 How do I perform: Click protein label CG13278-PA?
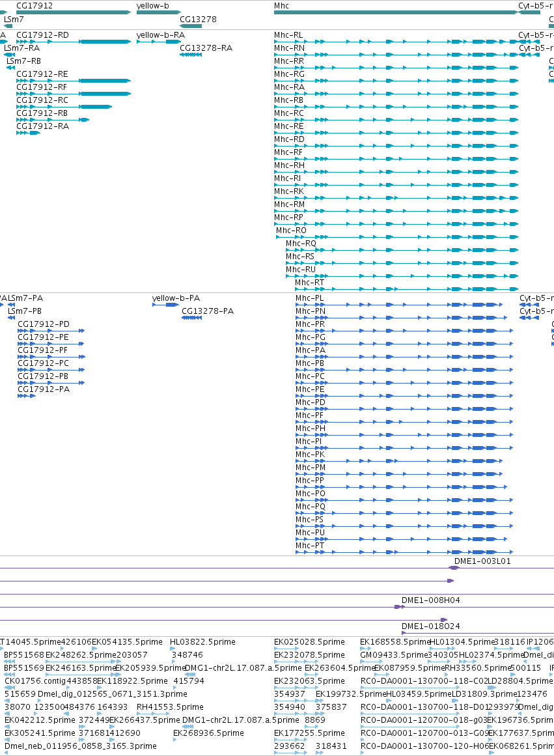tap(208, 311)
